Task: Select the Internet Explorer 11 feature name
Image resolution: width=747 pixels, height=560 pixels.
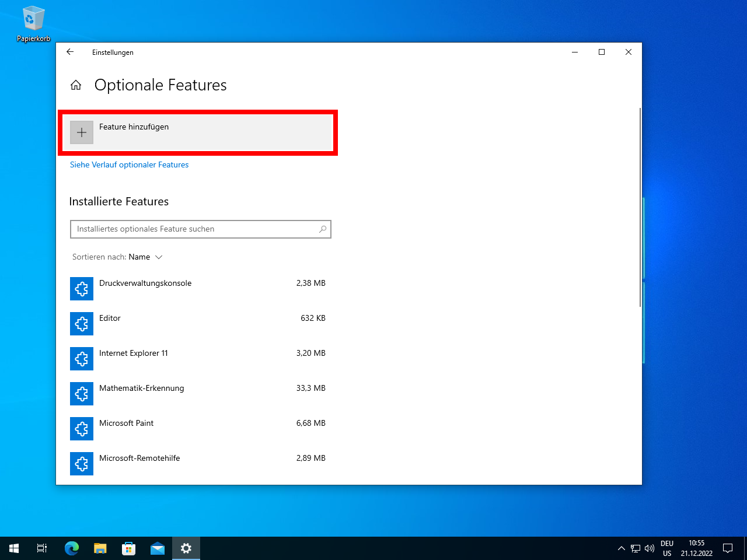Action: (x=134, y=353)
